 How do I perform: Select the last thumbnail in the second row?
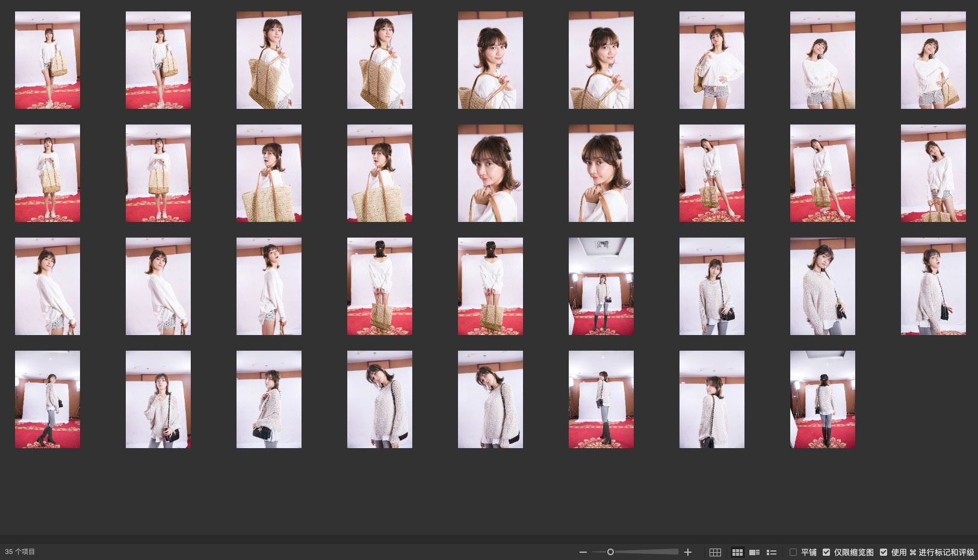933,173
